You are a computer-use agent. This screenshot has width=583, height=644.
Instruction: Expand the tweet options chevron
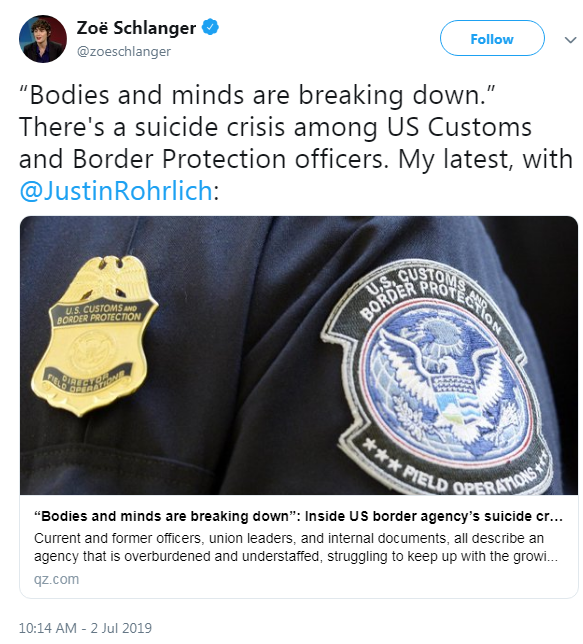click(570, 40)
